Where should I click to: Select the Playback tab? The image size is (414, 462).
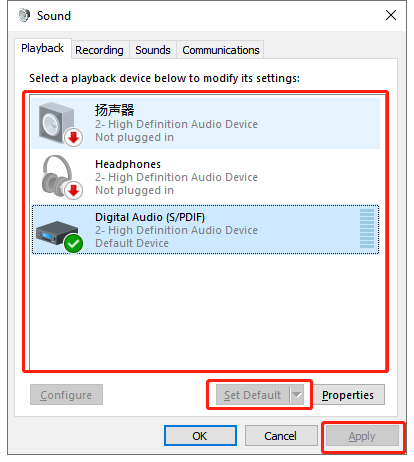[42, 48]
